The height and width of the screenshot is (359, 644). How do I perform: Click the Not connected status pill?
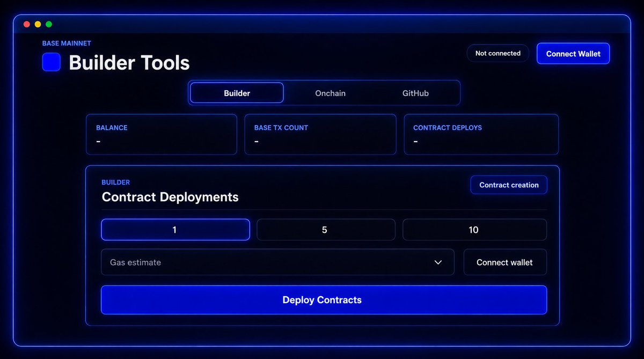[x=498, y=53]
